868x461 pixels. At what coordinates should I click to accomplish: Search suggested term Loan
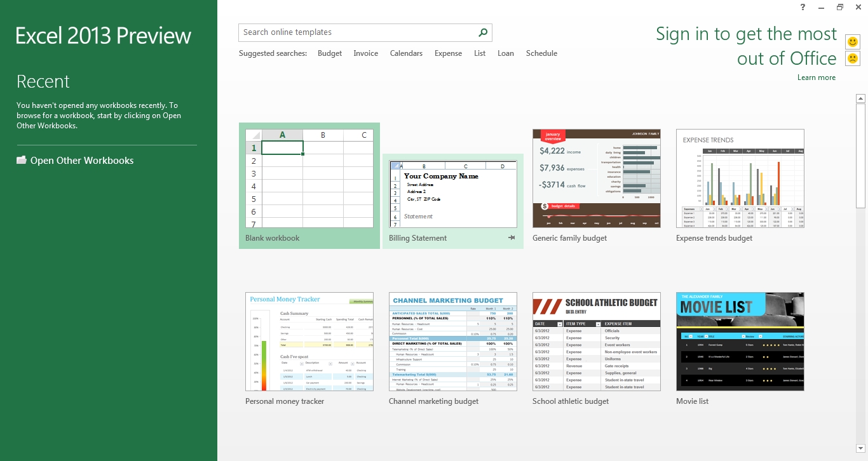coord(506,53)
